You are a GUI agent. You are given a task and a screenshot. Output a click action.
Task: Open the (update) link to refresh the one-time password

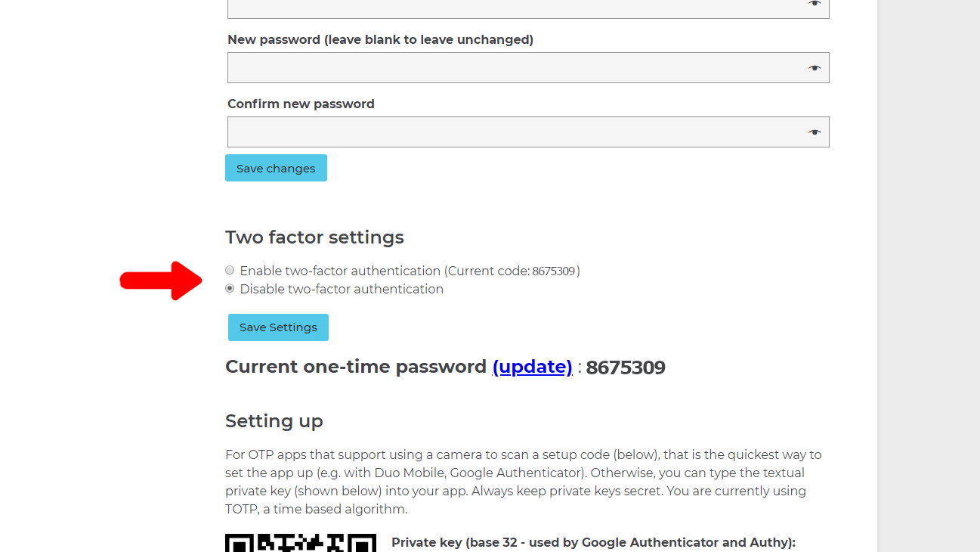point(533,367)
